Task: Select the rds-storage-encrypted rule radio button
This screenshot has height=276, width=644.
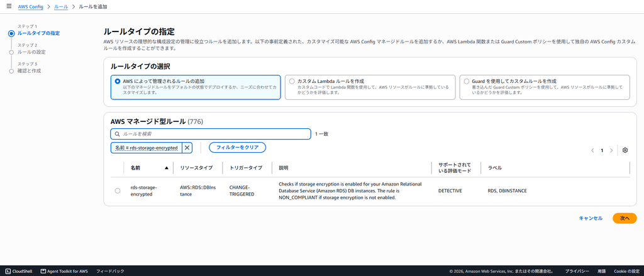Action: pos(118,190)
